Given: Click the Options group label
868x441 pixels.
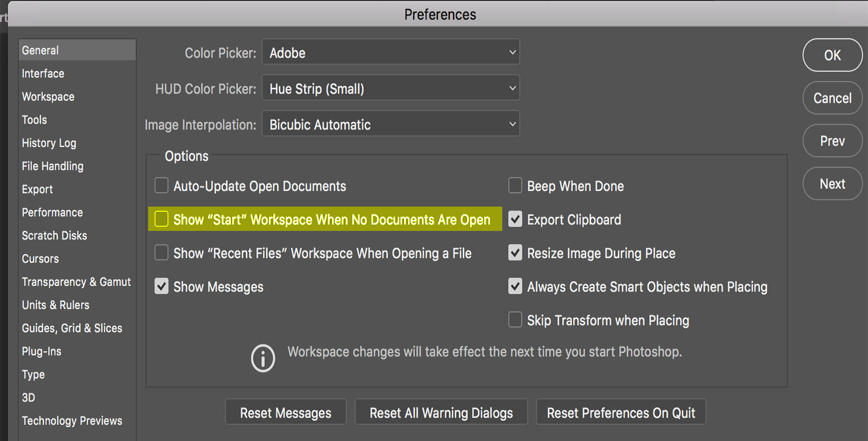Looking at the screenshot, I should (x=186, y=156).
